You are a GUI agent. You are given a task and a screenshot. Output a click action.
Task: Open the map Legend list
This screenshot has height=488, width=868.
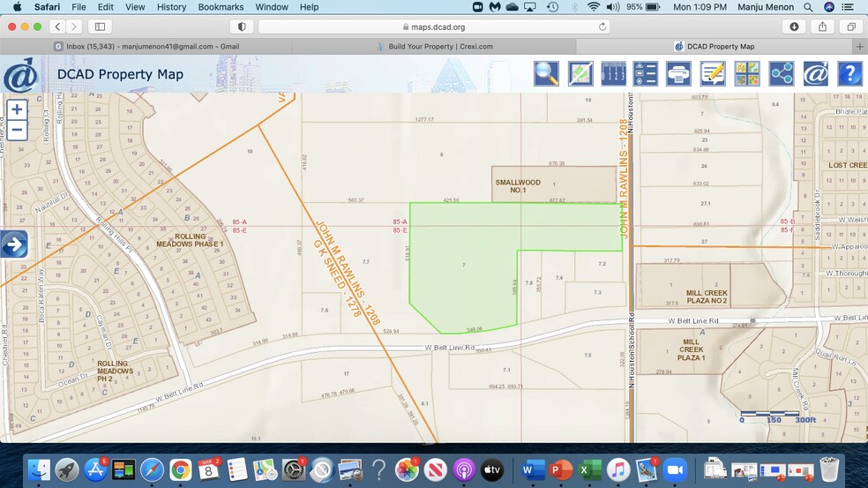pos(646,73)
